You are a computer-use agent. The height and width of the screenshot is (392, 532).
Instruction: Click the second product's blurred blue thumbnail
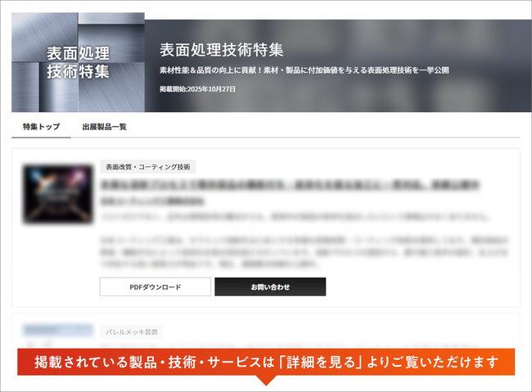coord(57,331)
